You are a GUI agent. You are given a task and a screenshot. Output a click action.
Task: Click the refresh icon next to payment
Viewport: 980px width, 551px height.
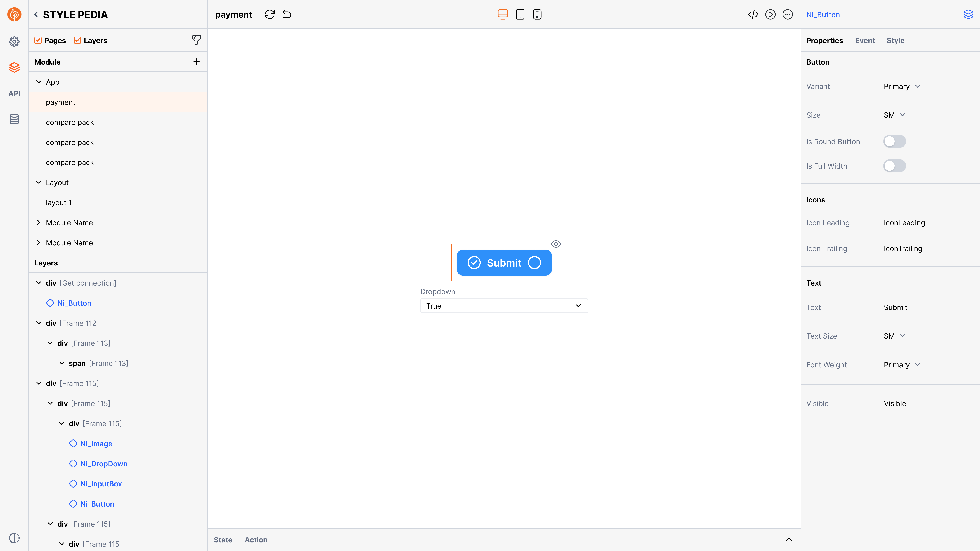tap(269, 15)
